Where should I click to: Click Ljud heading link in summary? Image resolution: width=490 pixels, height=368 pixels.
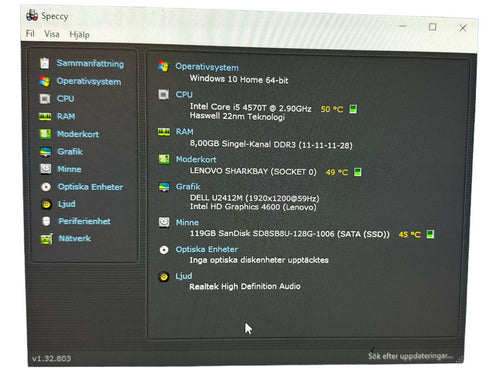(184, 276)
